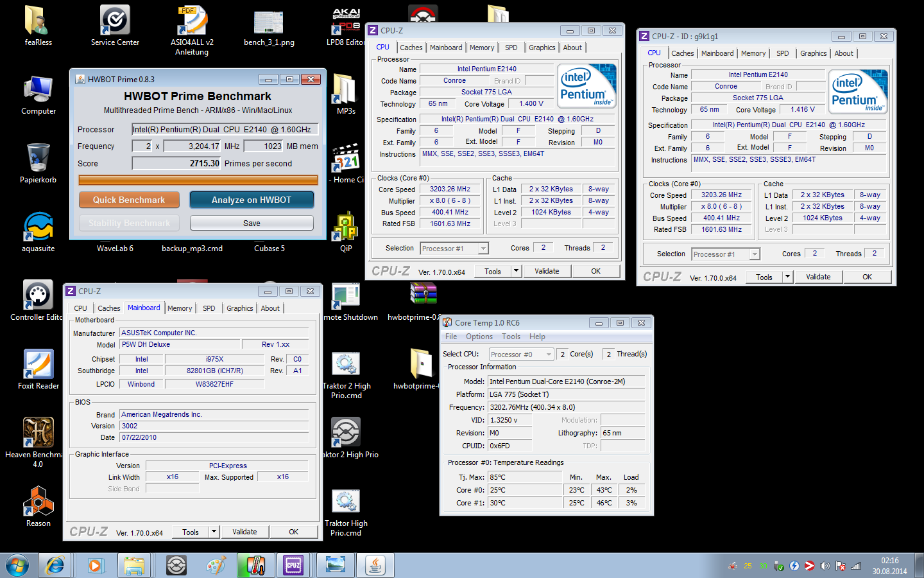This screenshot has height=578, width=924.
Task: Click the Processor field in HWBOT Prime
Action: click(225, 129)
